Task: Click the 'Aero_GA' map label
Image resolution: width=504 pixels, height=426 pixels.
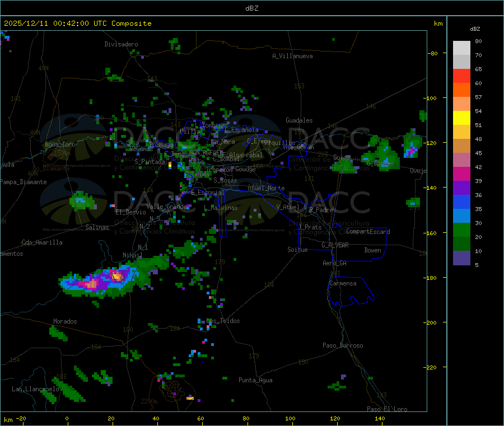Action: point(335,263)
